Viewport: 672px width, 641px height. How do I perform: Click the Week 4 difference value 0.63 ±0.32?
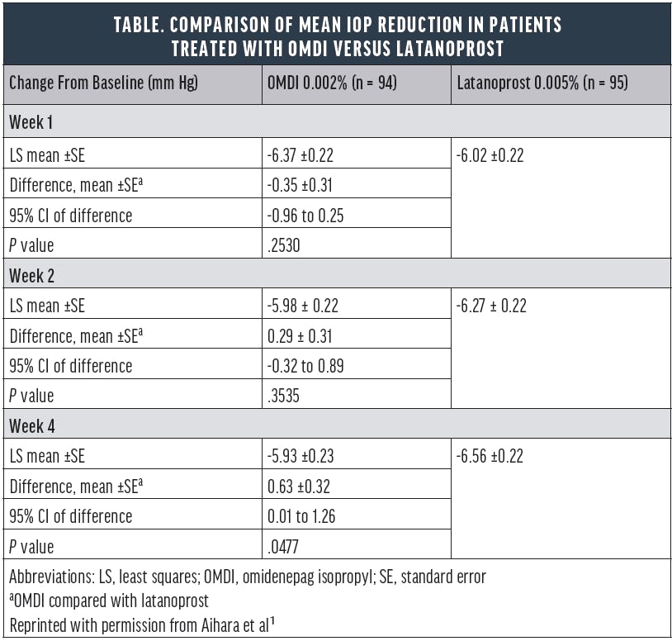tap(301, 486)
